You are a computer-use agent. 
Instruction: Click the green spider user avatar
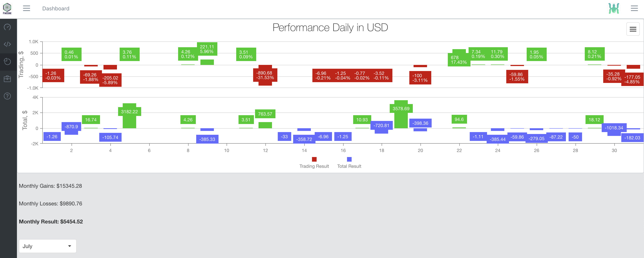point(613,8)
